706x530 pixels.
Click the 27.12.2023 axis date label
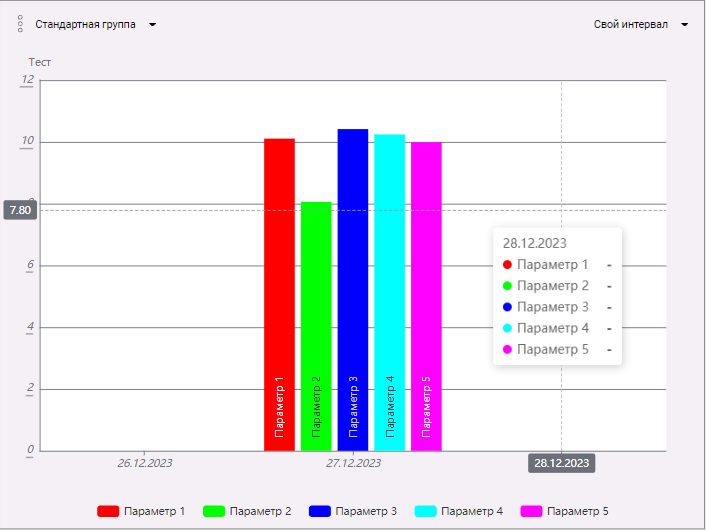click(x=353, y=463)
